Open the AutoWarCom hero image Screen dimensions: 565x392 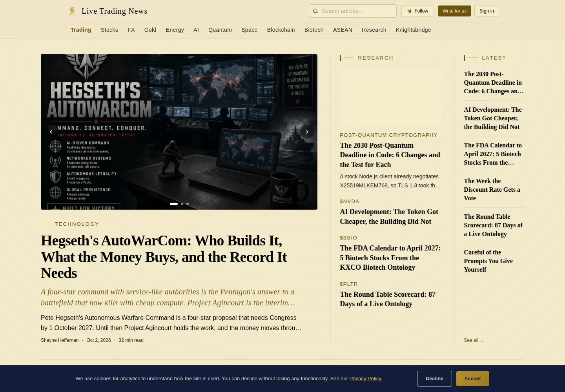179,132
